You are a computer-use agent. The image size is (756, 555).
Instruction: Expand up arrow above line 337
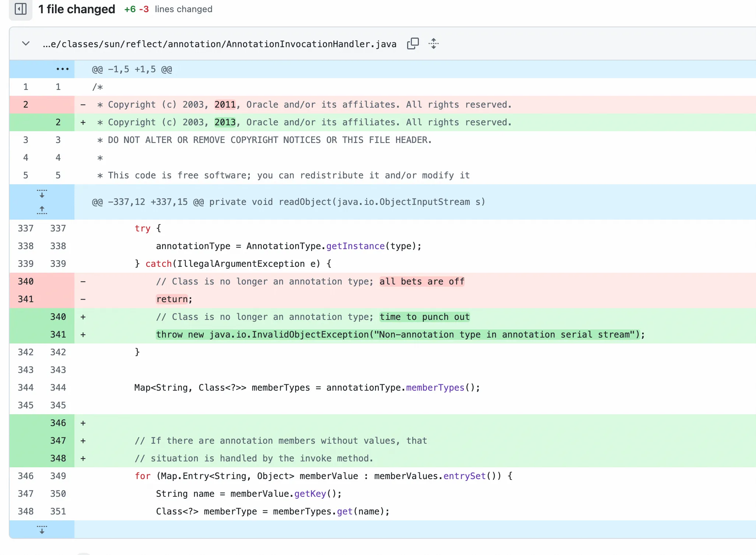click(42, 210)
